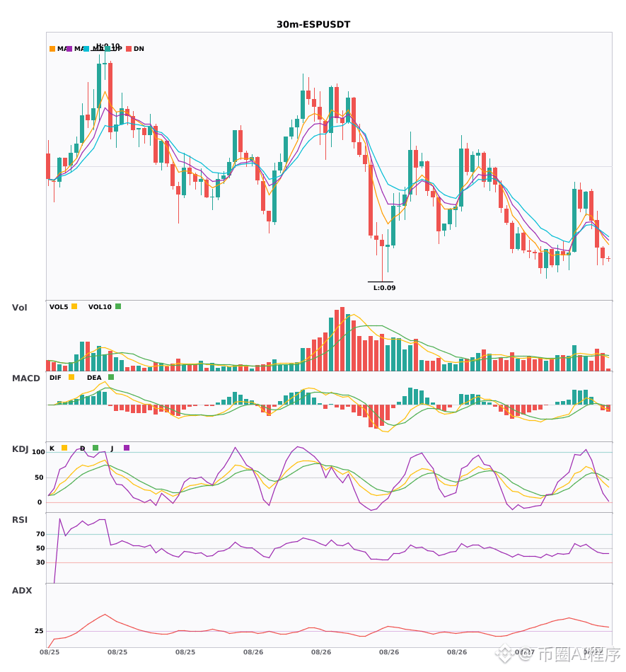Click the red DN legend swatch
This screenshot has height=672, width=626.
point(129,49)
